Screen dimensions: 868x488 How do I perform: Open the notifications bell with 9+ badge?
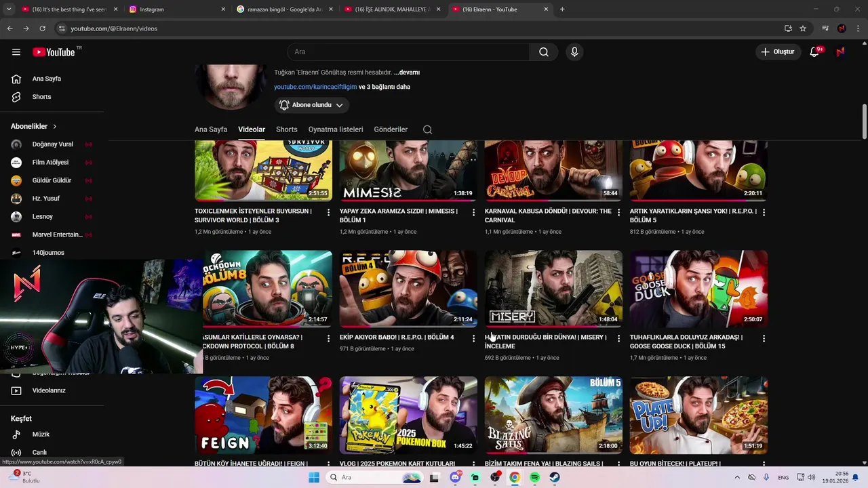[x=815, y=52]
